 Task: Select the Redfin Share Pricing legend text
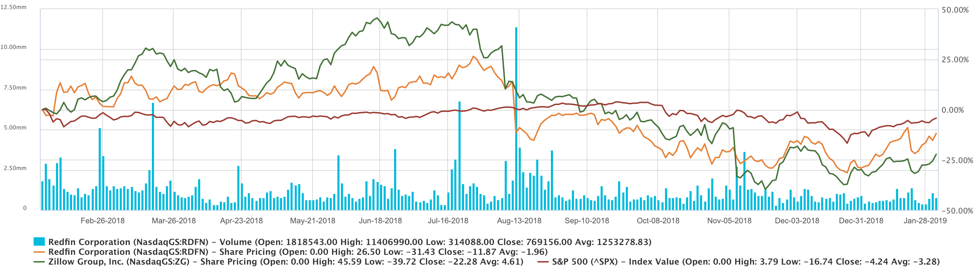pyautogui.click(x=298, y=252)
